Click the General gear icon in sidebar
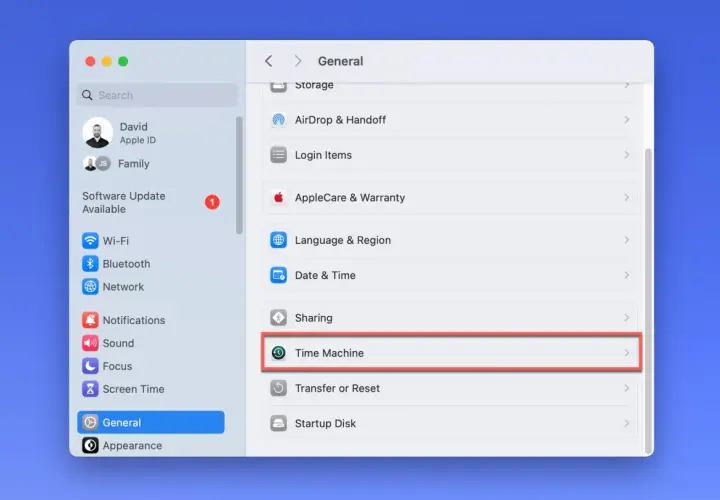The image size is (720, 500). click(x=90, y=422)
